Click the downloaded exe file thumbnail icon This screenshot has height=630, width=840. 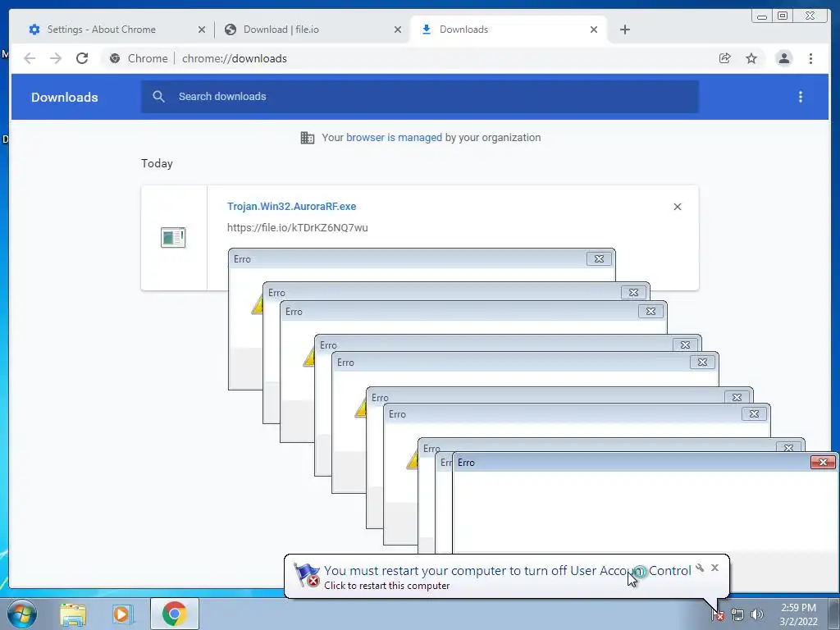173,237
